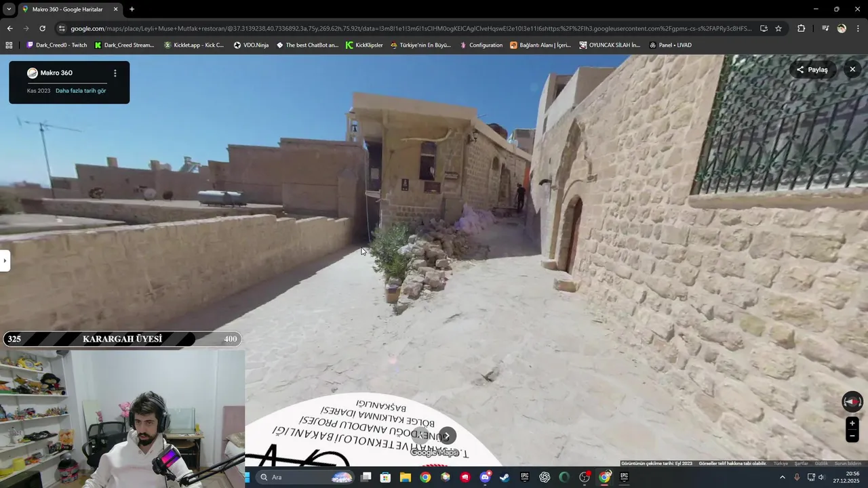Open a new browser tab
The image size is (868, 488).
(132, 9)
